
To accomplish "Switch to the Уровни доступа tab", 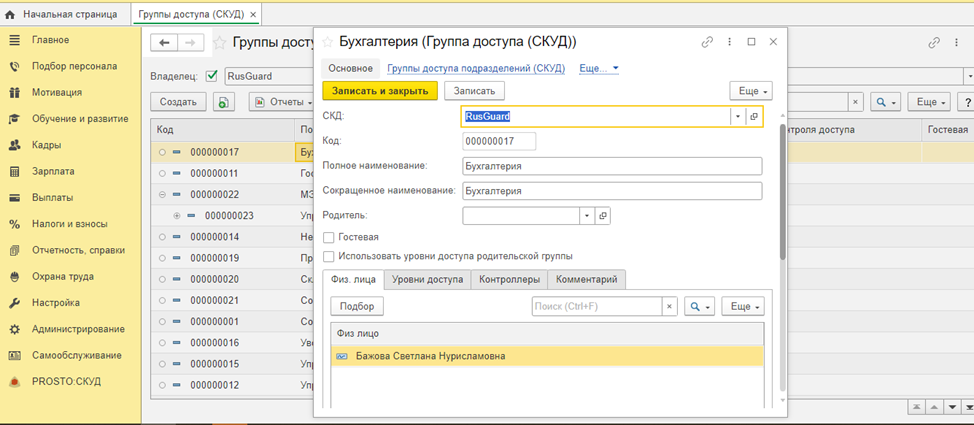I will 427,280.
